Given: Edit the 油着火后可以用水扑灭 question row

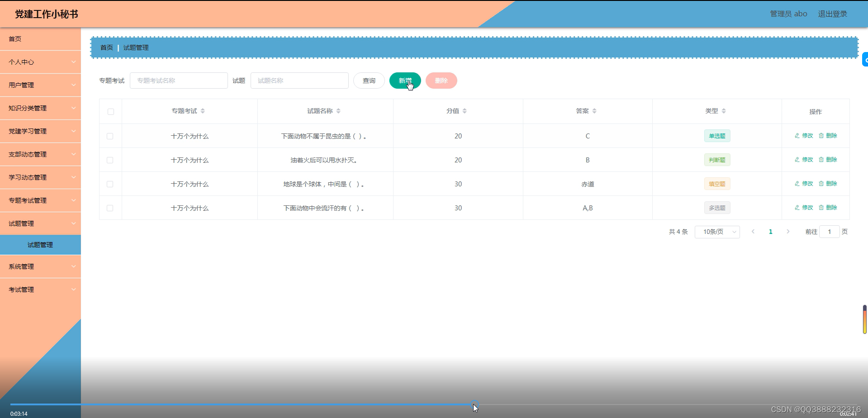Looking at the screenshot, I should coord(804,160).
